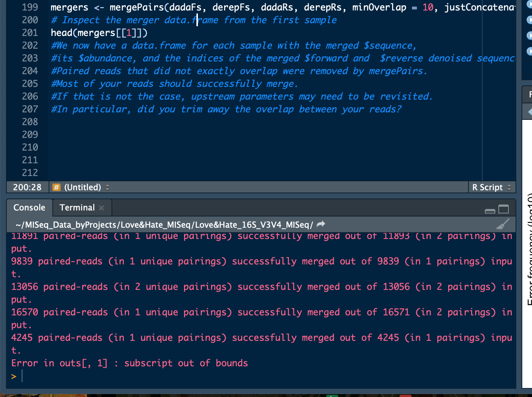Switch to the Console tab

click(29, 207)
